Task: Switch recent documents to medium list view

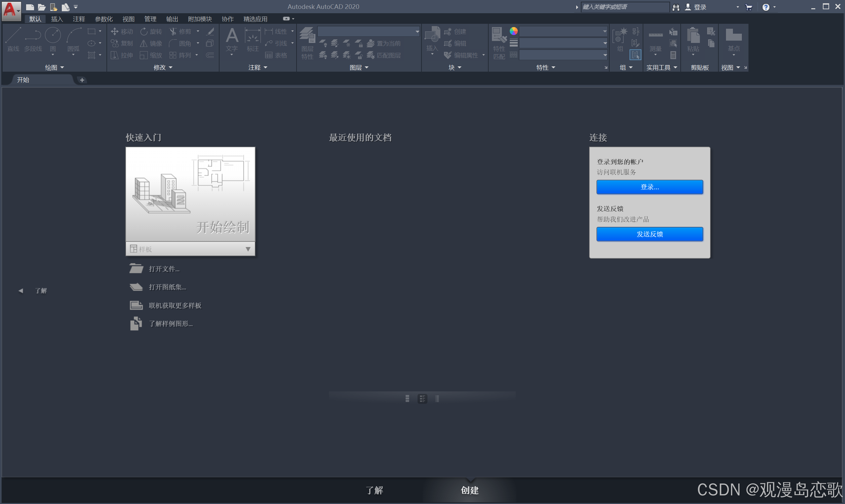Action: (422, 399)
